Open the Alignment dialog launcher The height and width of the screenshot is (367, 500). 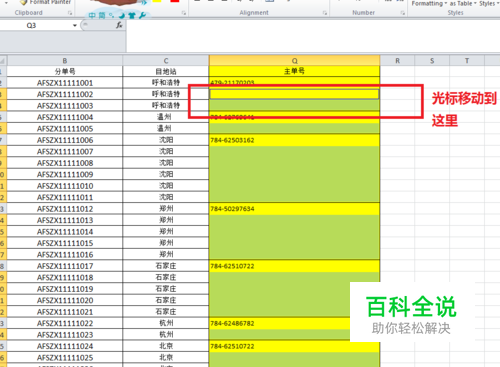pyautogui.click(x=325, y=13)
